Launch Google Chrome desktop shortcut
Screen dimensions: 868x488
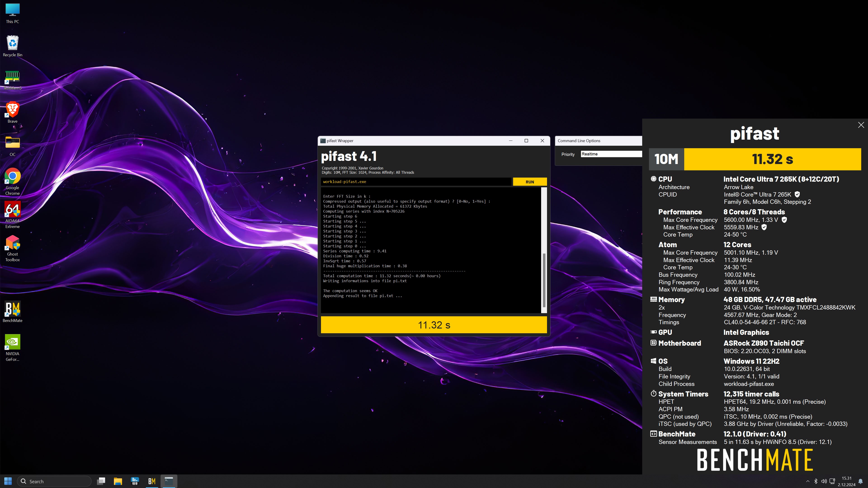pyautogui.click(x=12, y=181)
